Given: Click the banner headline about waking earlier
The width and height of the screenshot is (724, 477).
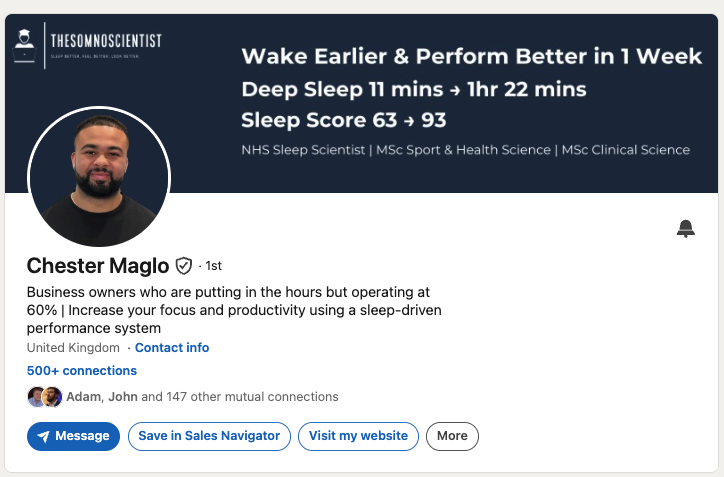Looking at the screenshot, I should (472, 56).
